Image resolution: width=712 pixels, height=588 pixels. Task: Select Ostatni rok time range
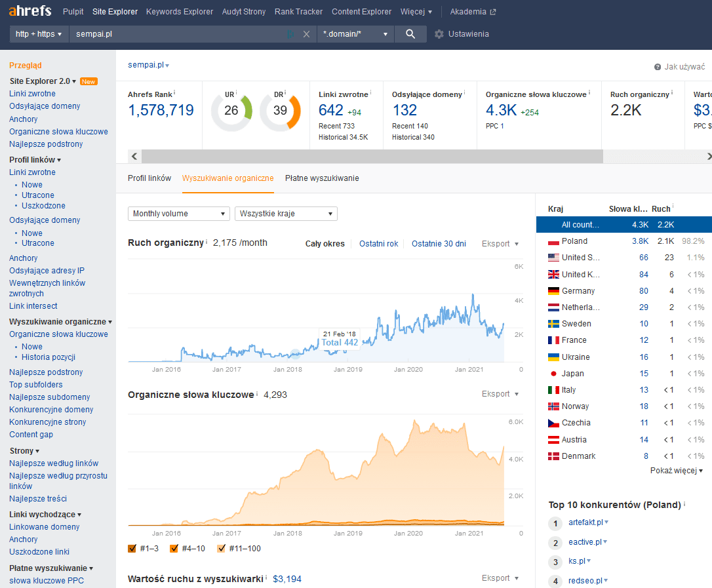click(x=379, y=244)
